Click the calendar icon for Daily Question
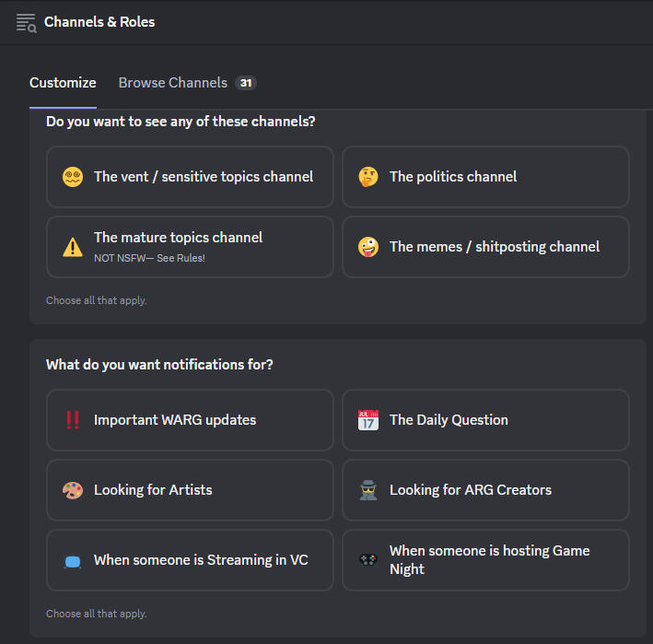This screenshot has height=644, width=653. pos(368,420)
